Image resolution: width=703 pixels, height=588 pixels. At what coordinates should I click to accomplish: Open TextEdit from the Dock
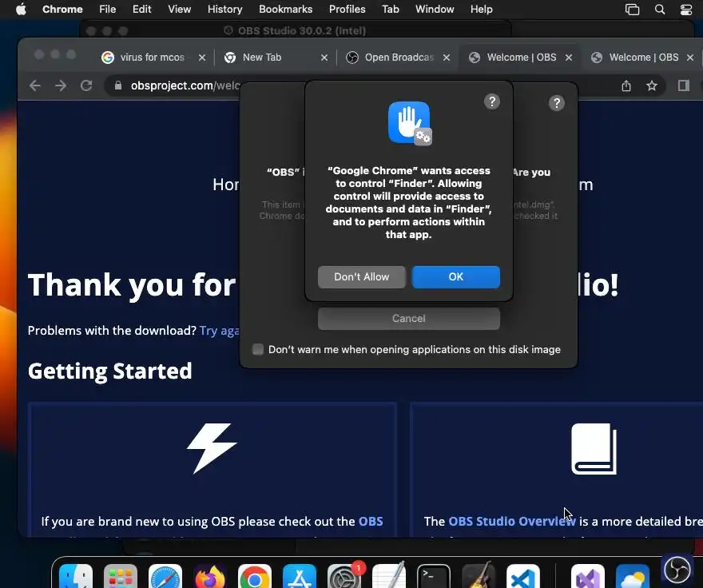389,576
